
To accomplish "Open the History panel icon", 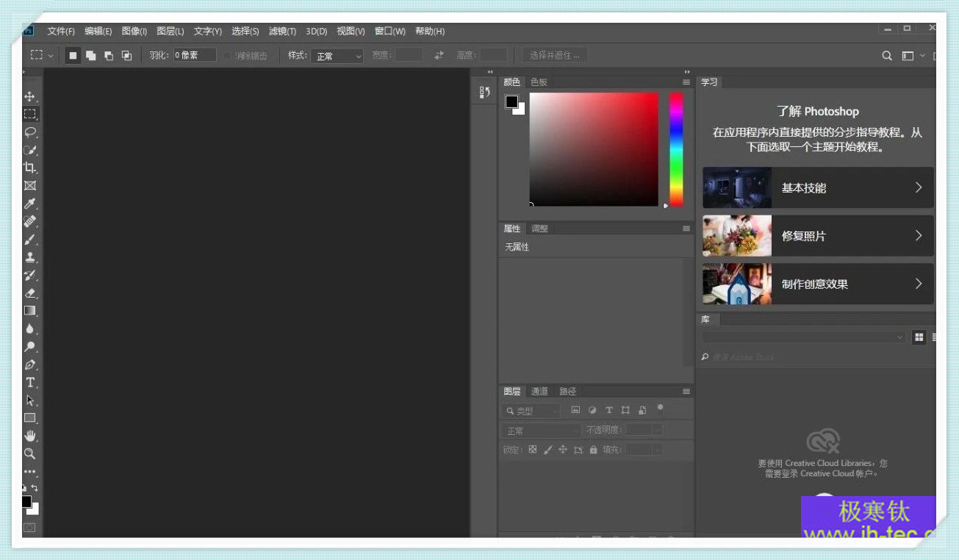I will [x=484, y=93].
